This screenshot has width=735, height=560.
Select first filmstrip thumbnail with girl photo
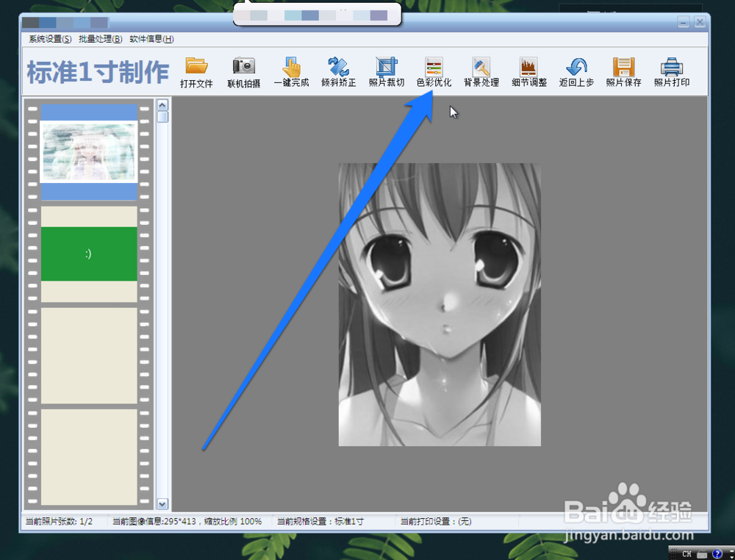[x=89, y=152]
